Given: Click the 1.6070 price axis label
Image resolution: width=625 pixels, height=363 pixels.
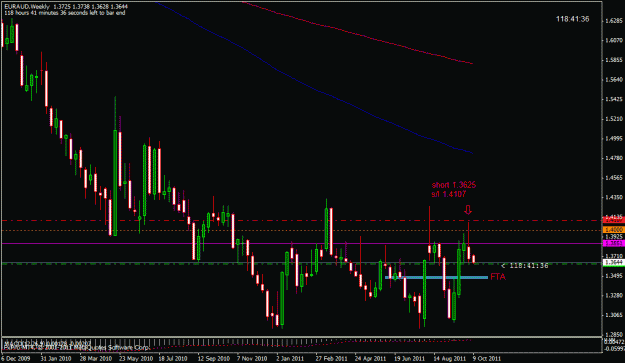Looking at the screenshot, I should click(614, 40).
